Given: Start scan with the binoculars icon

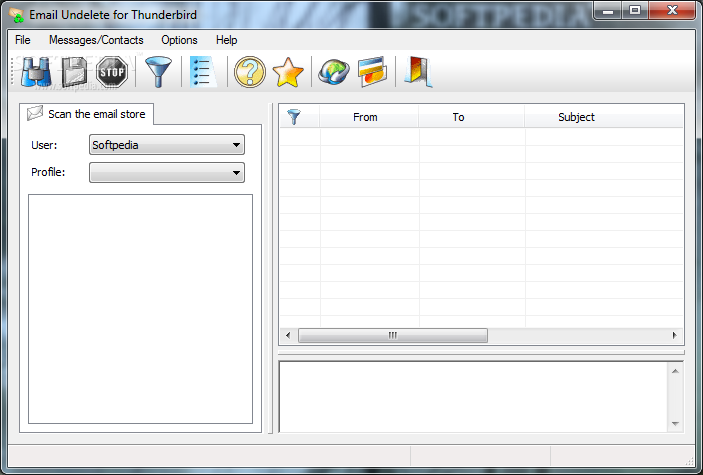Looking at the screenshot, I should tap(36, 72).
